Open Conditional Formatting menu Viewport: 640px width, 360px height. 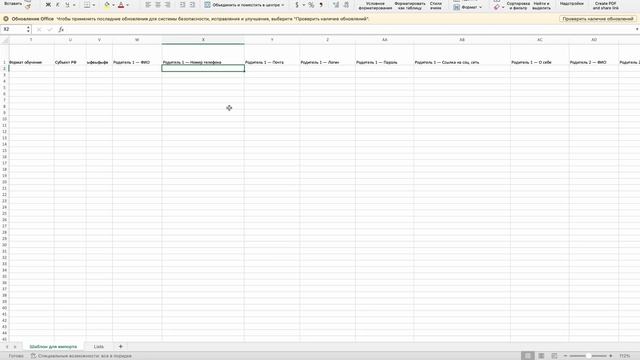point(375,5)
